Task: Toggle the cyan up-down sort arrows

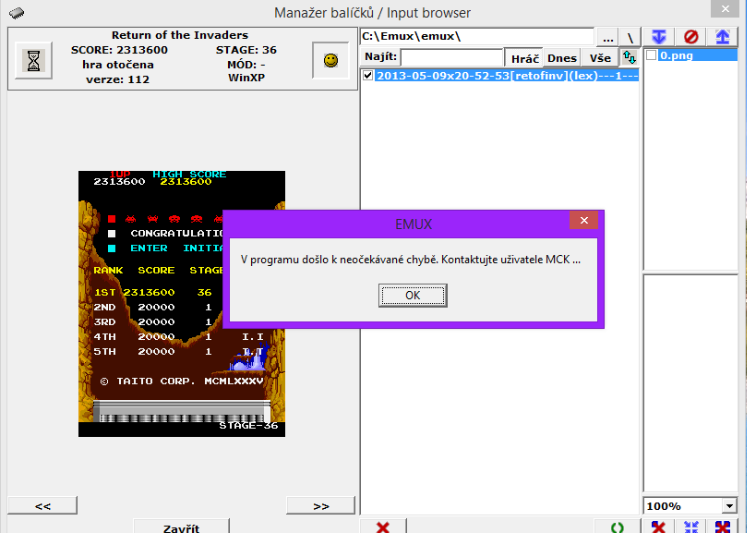Action: [x=630, y=57]
